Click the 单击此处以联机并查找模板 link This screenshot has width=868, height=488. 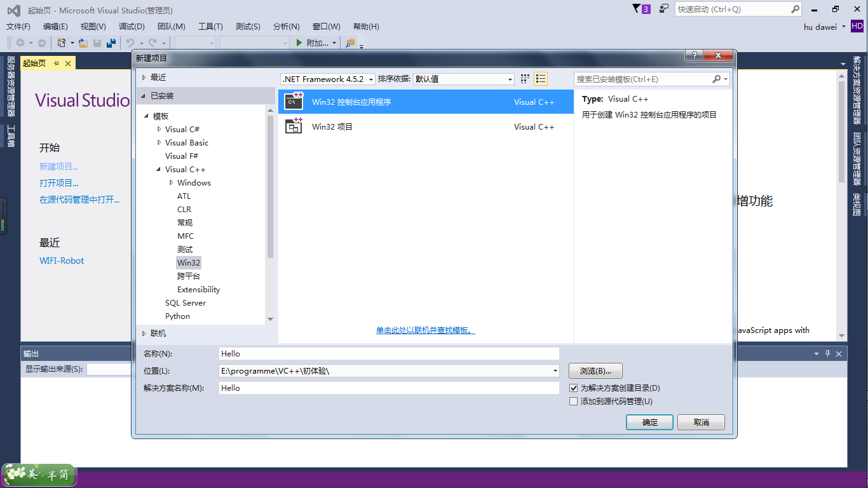(x=426, y=330)
